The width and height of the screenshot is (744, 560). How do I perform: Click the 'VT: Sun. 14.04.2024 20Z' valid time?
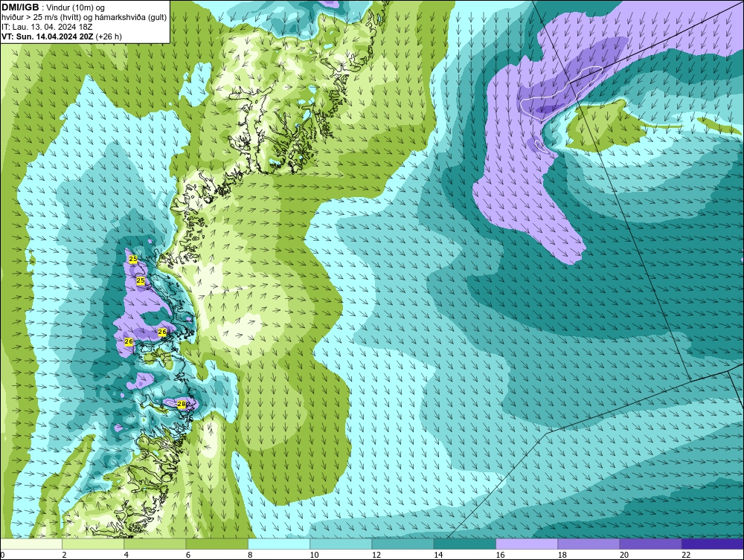pos(48,36)
